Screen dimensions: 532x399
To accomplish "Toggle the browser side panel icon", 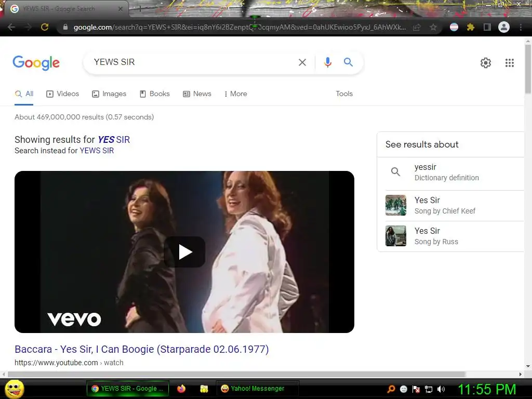I will click(487, 27).
